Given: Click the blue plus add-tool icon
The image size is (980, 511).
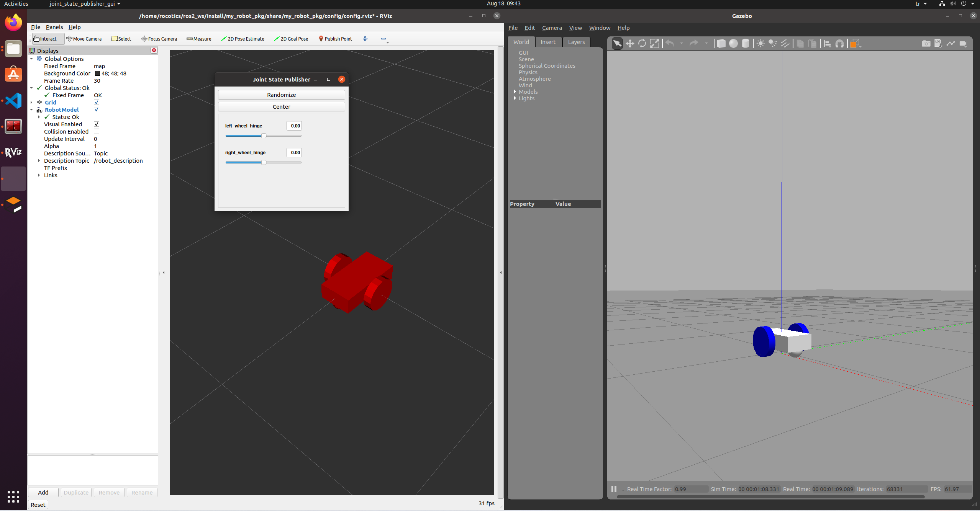Looking at the screenshot, I should click(365, 39).
